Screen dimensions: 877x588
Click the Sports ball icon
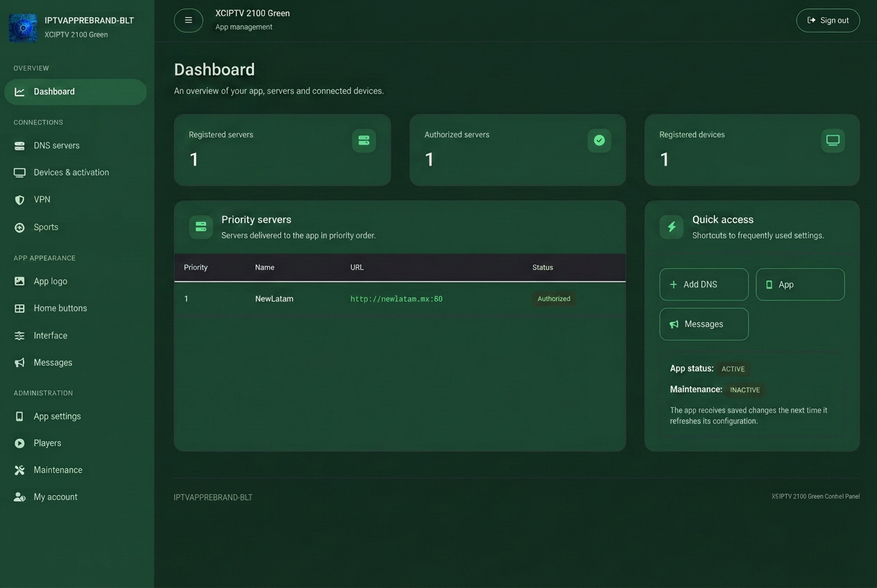(19, 227)
